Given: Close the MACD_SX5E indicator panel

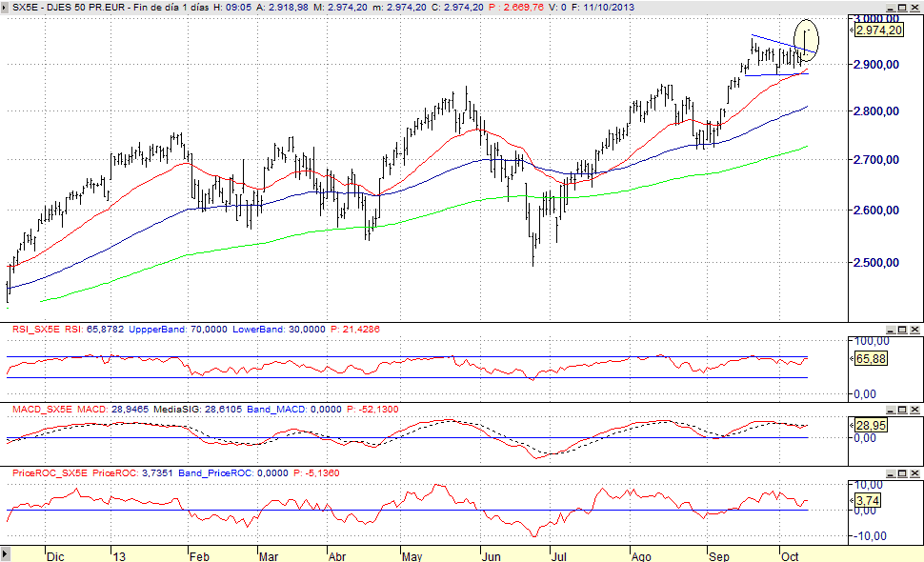Looking at the screenshot, I should click(x=914, y=410).
